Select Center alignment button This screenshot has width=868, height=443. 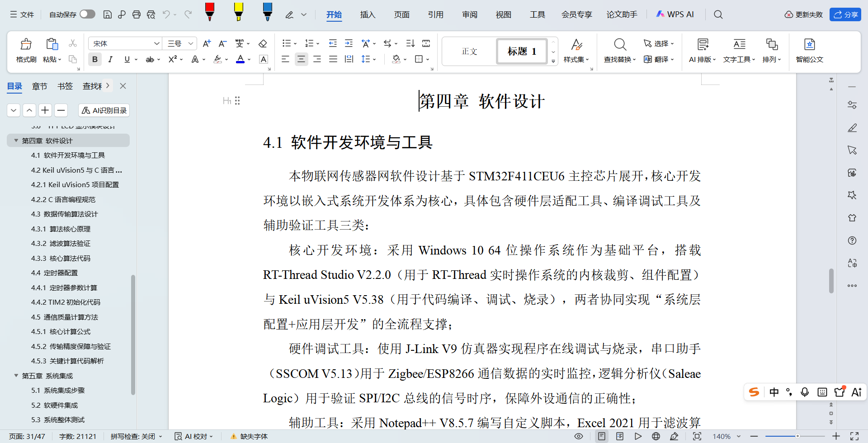pyautogui.click(x=301, y=59)
